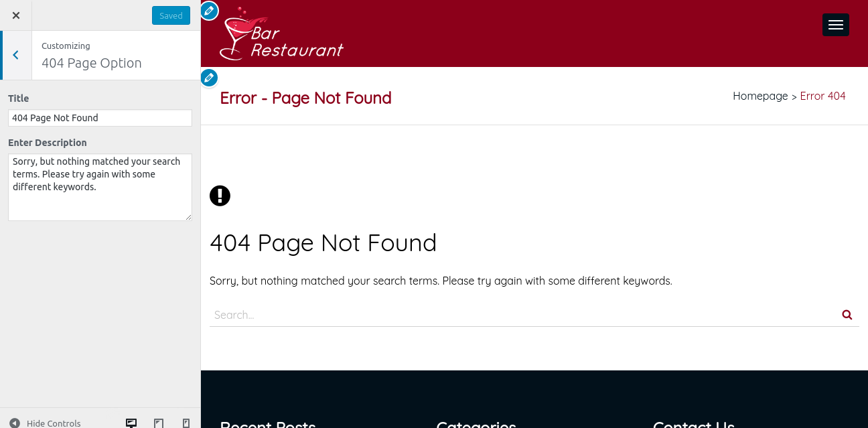Click the Error 404 breadcrumb

[x=822, y=96]
